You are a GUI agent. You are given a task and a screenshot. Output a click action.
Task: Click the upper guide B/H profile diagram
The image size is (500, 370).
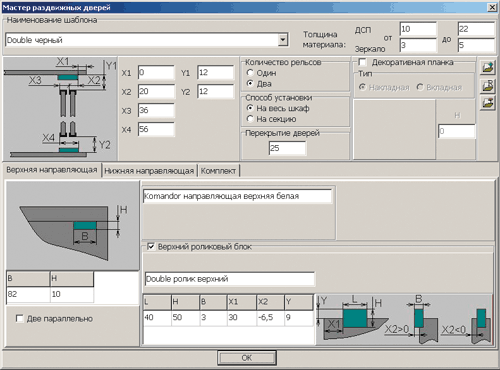(x=73, y=225)
